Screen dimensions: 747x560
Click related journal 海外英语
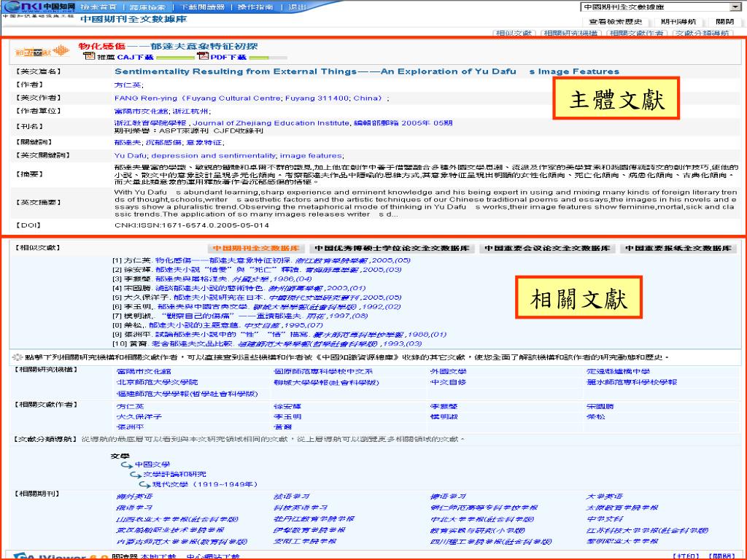(x=135, y=497)
